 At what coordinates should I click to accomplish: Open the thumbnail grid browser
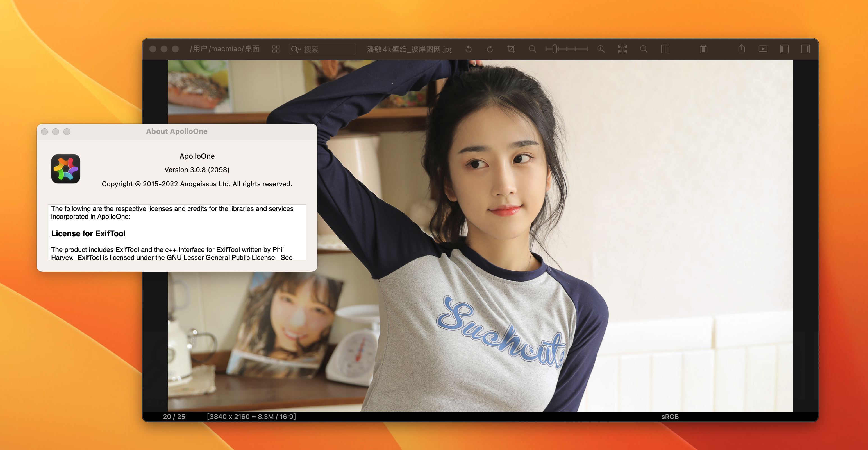pyautogui.click(x=276, y=49)
